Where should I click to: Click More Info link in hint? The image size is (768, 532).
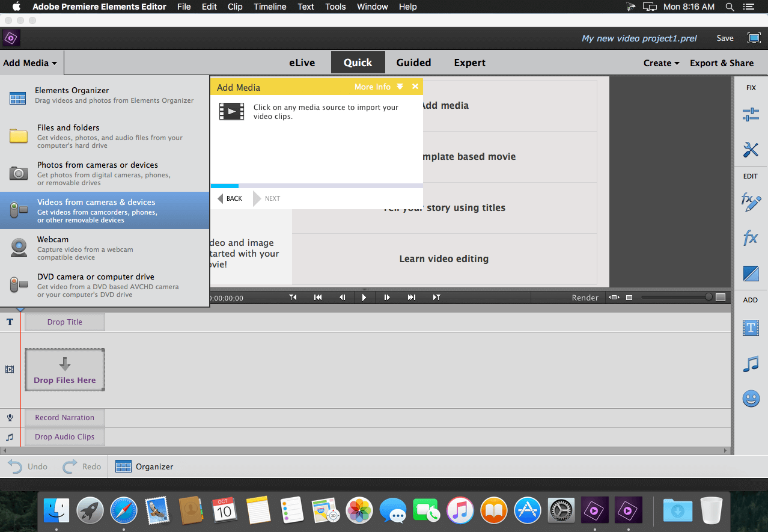[x=372, y=87]
